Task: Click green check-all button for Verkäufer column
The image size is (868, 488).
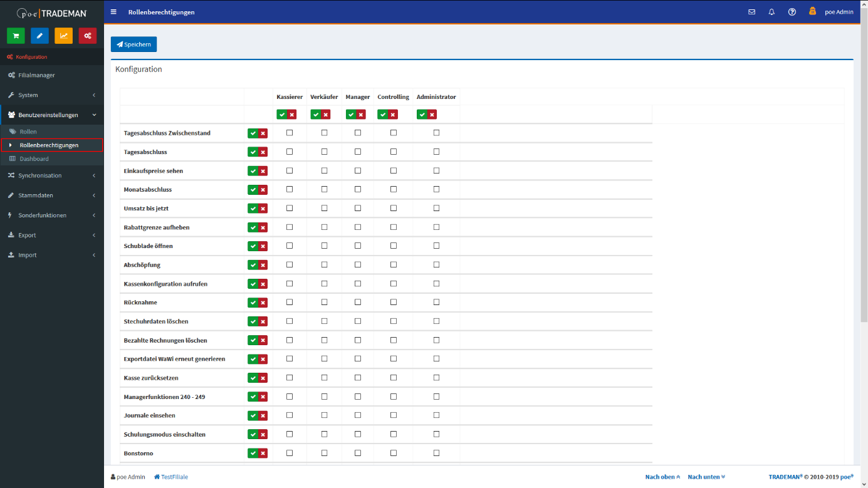Action: [x=316, y=115]
